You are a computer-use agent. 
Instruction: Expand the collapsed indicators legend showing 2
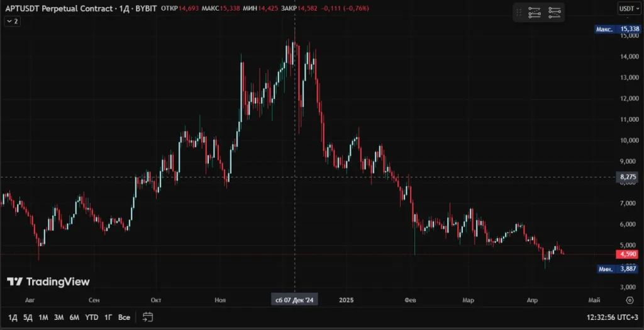click(12, 21)
